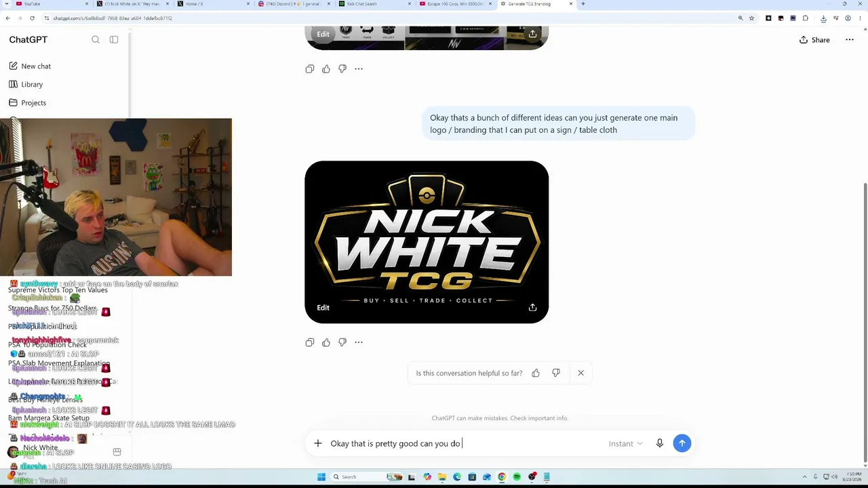
Task: Open a new browser tab with the plus button
Action: (x=583, y=4)
